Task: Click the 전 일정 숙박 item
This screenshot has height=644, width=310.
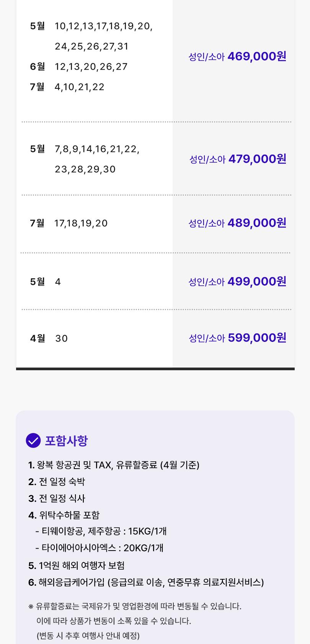Action: tap(57, 482)
